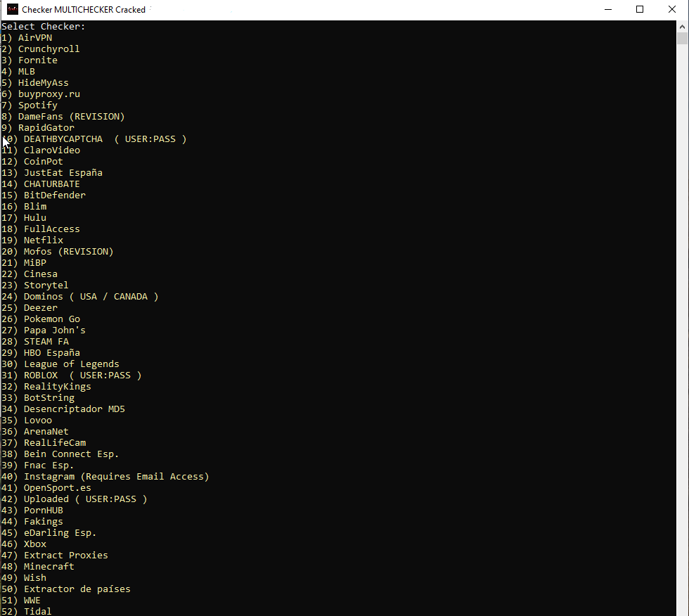
Task: Click the '18) FullAccess' line
Action: [41, 229]
